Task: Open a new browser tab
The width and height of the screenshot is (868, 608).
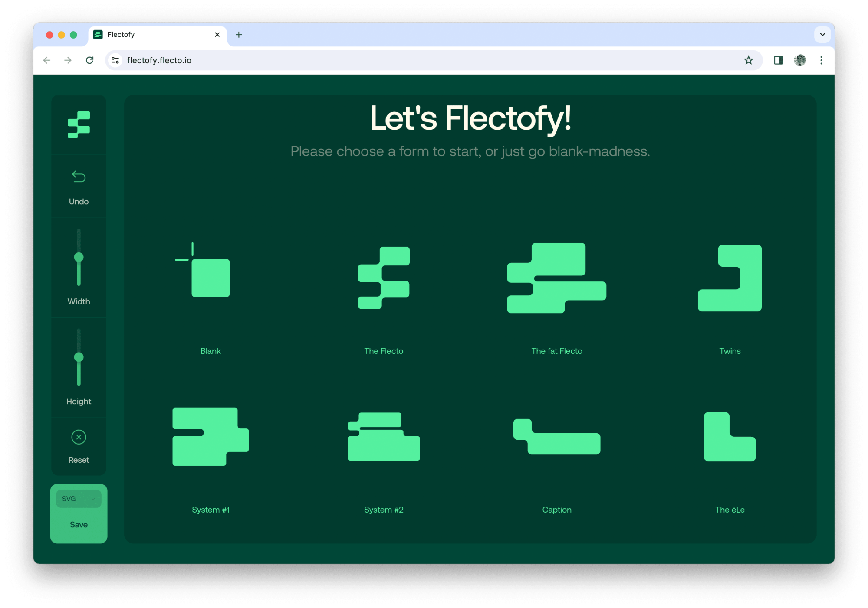Action: click(239, 35)
